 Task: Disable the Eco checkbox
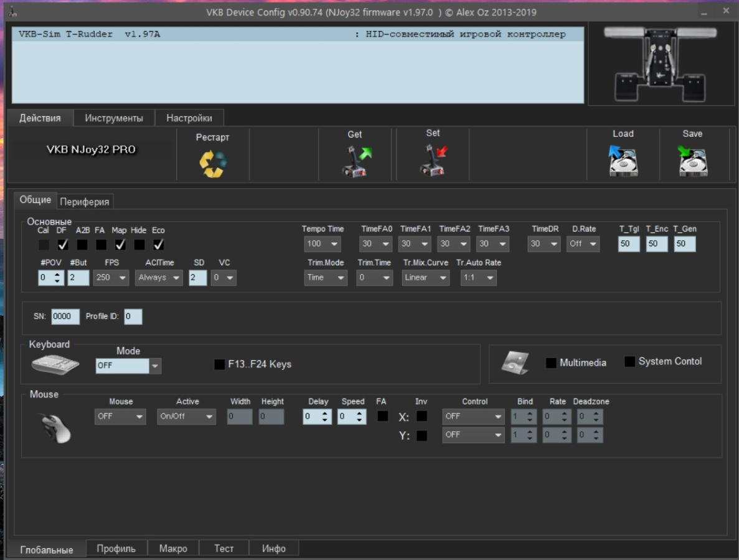pyautogui.click(x=158, y=245)
